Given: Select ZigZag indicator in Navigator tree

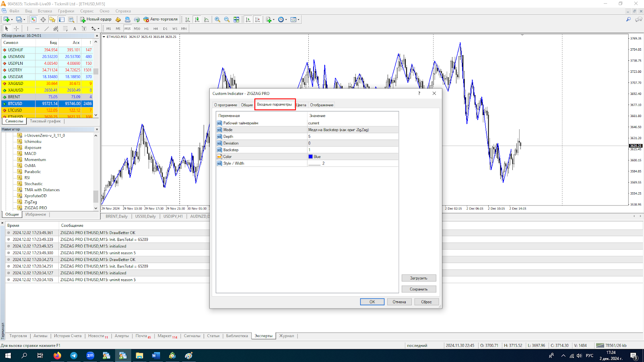Looking at the screenshot, I should (x=31, y=202).
